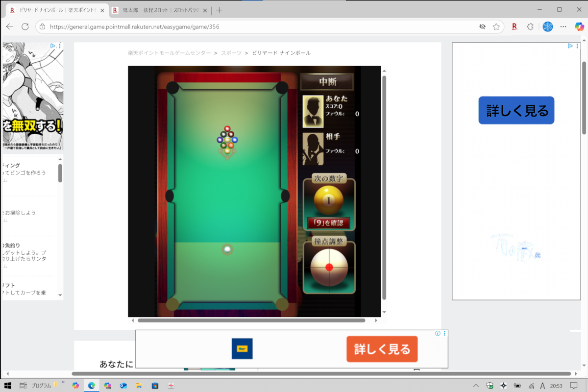588x392 pixels.
Task: Click game frame scroll-right arrow
Action: point(376,320)
